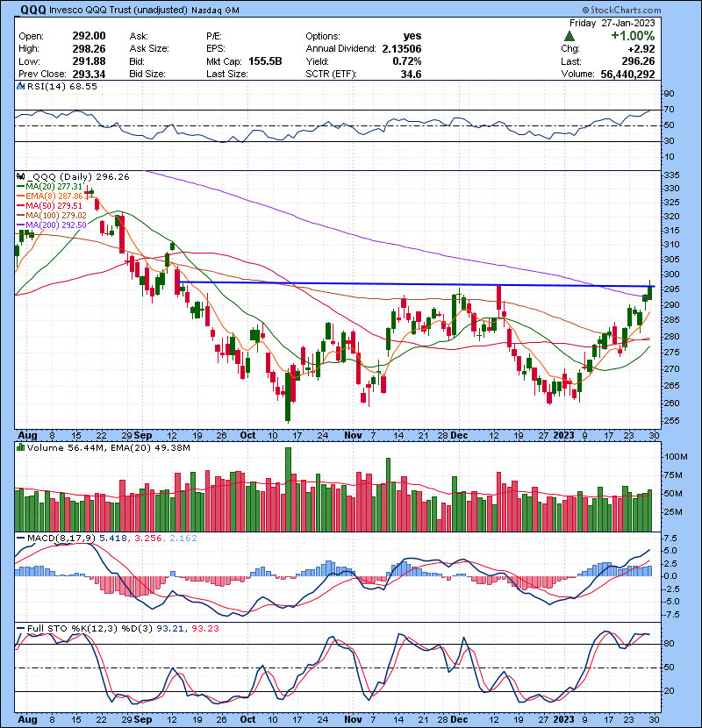Select the QQQ ticker symbol title

tap(33, 10)
